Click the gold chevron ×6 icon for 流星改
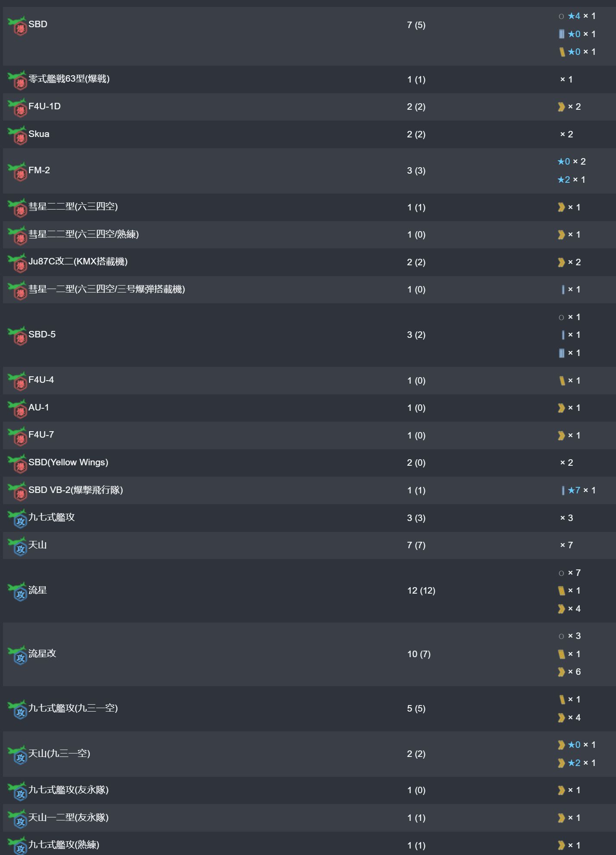The image size is (616, 855). pos(561,672)
